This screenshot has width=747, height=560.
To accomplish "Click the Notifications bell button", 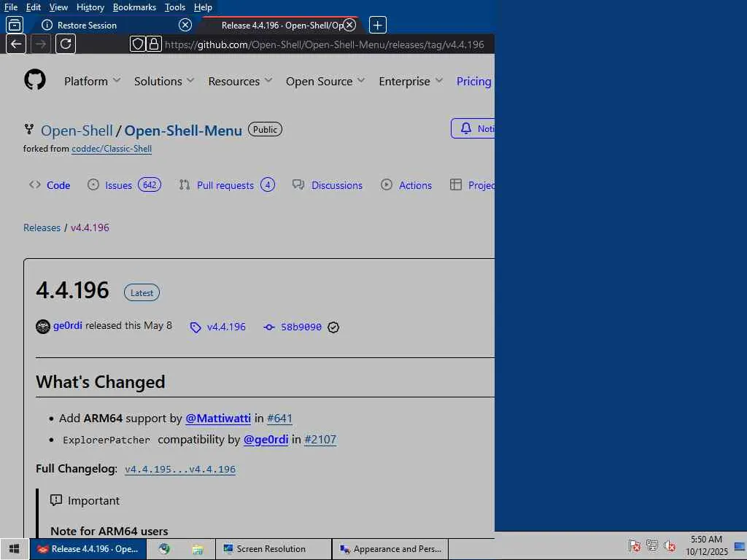I will point(473,128).
